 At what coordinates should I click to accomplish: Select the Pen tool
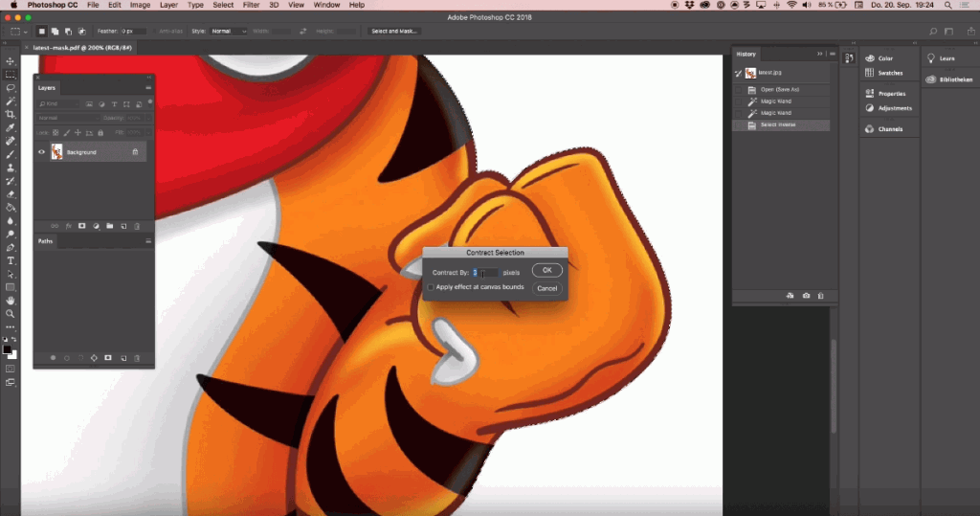[x=10, y=247]
